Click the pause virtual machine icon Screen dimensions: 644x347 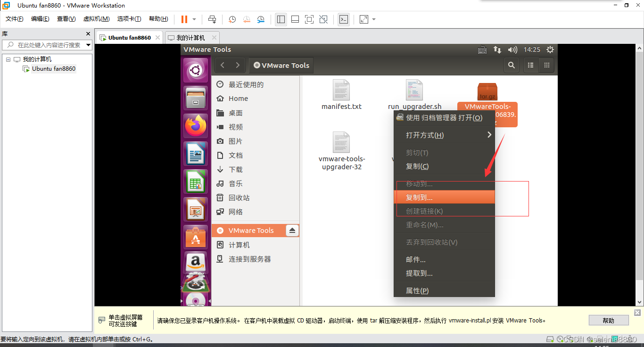pyautogui.click(x=184, y=19)
